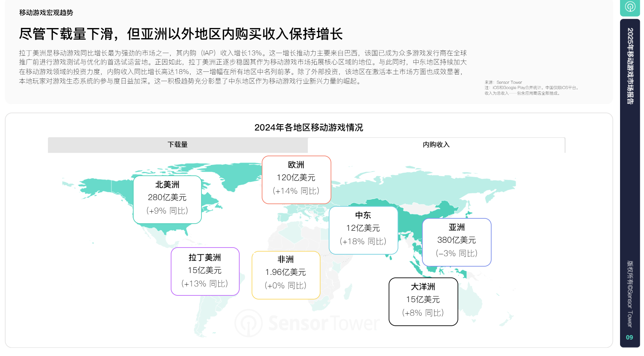Click the Sensor Tower logo icon at top right
Image resolution: width=644 pixels, height=356 pixels.
click(630, 7)
